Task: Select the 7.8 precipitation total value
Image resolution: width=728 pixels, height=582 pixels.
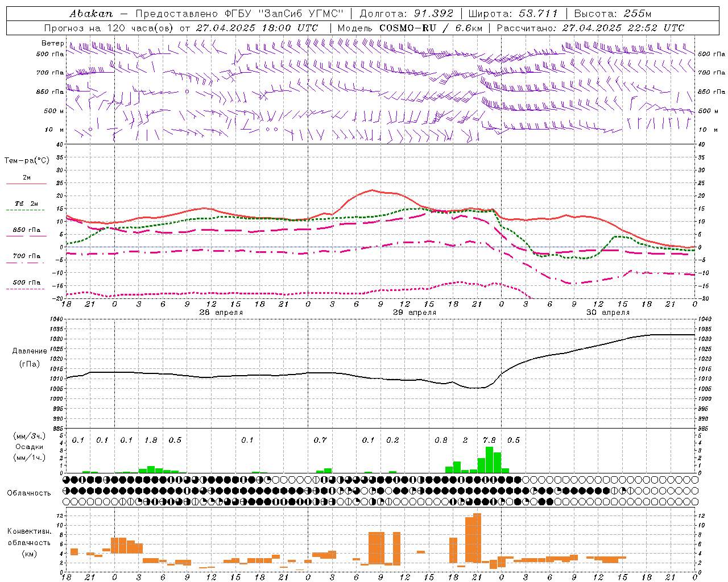Action: pyautogui.click(x=489, y=440)
